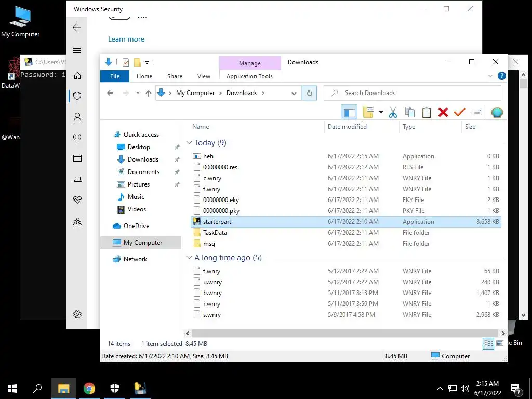This screenshot has height=399, width=532.
Task: Click the refresh button in address bar
Action: 310,93
